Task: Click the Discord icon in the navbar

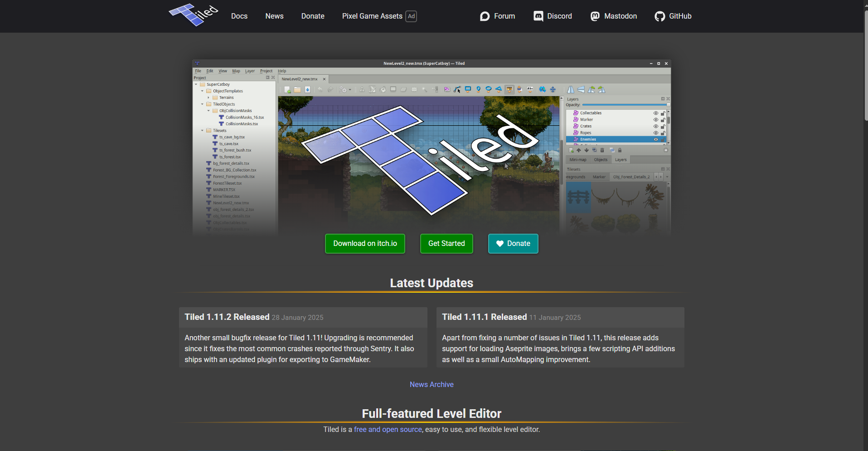Action: click(x=538, y=16)
